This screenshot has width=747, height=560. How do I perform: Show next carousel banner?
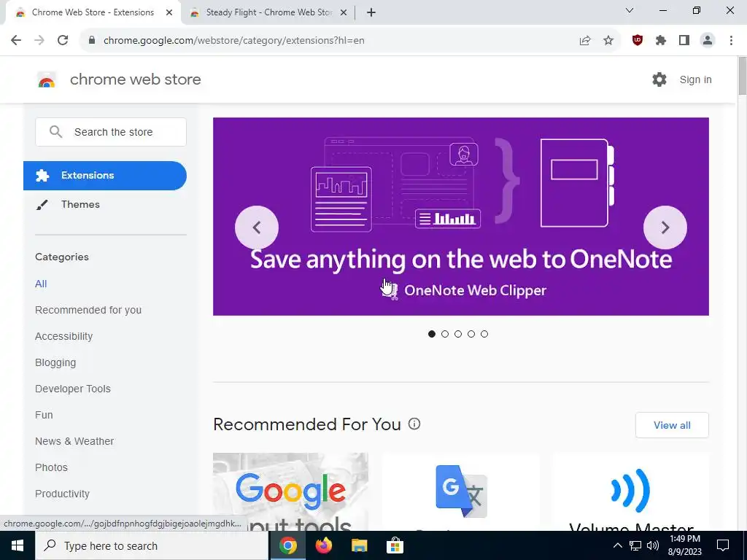click(665, 227)
